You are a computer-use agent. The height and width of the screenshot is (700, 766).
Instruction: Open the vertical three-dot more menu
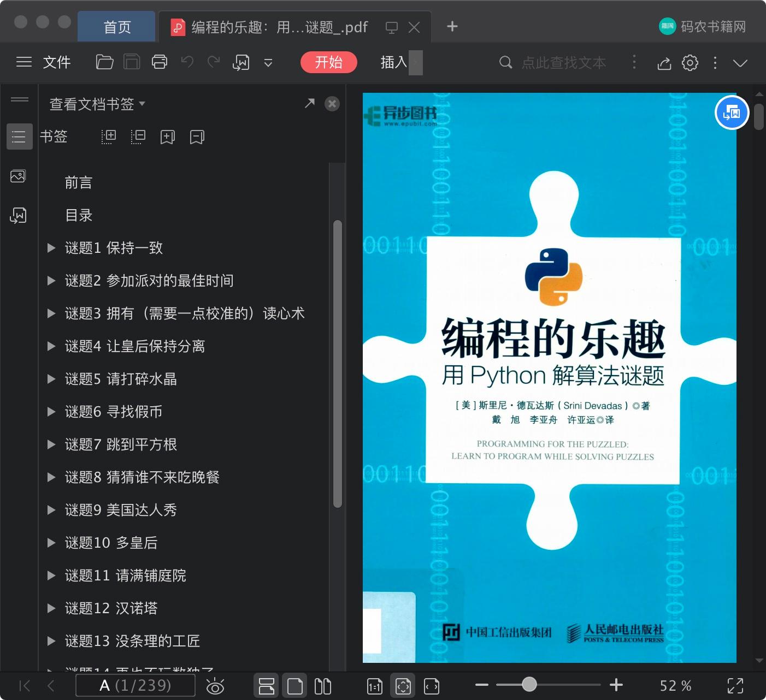[715, 63]
